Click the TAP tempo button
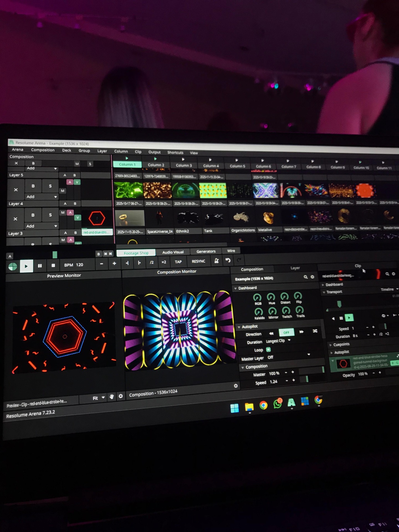This screenshot has width=399, height=532. (x=178, y=262)
